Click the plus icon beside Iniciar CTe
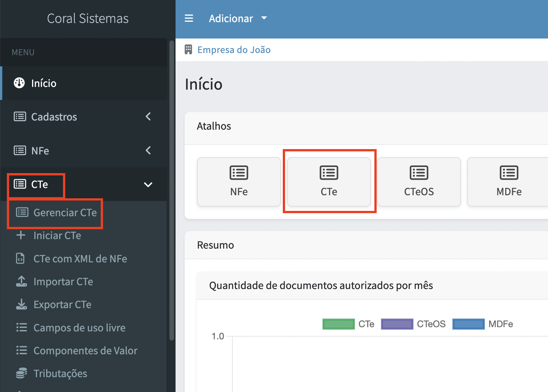 [x=21, y=235]
